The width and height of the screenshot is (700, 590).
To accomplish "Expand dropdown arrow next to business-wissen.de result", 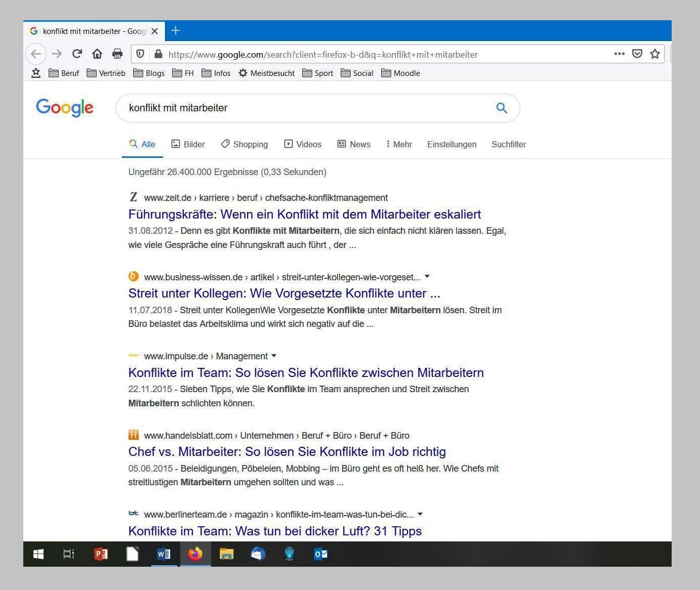I will click(x=427, y=277).
